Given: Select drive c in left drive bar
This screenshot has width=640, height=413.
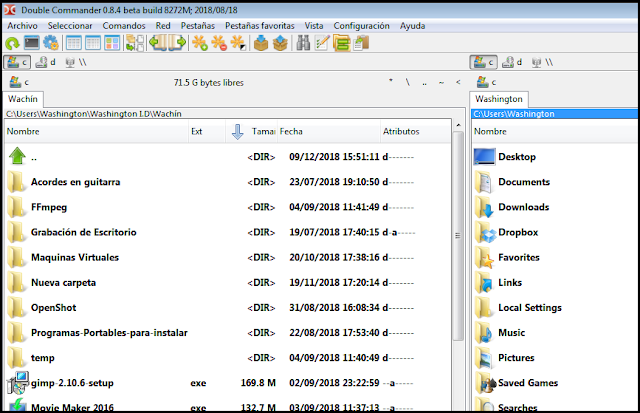Looking at the screenshot, I should (x=17, y=62).
